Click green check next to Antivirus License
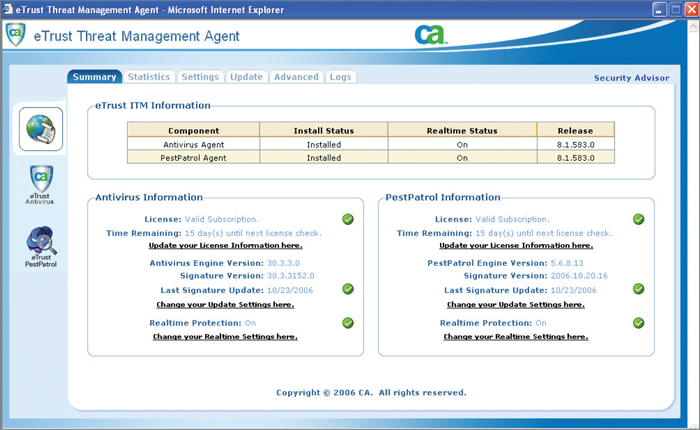700x430 pixels. (348, 219)
